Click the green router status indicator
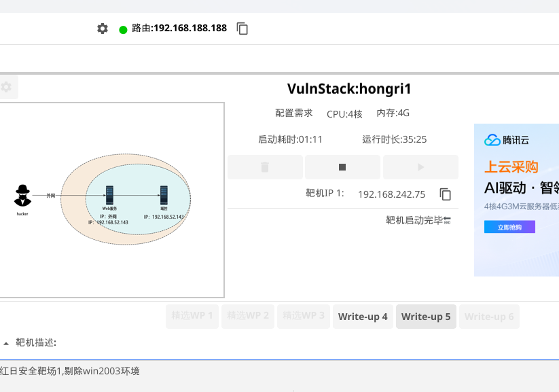Screen dimensions: 559x392 [x=123, y=29]
